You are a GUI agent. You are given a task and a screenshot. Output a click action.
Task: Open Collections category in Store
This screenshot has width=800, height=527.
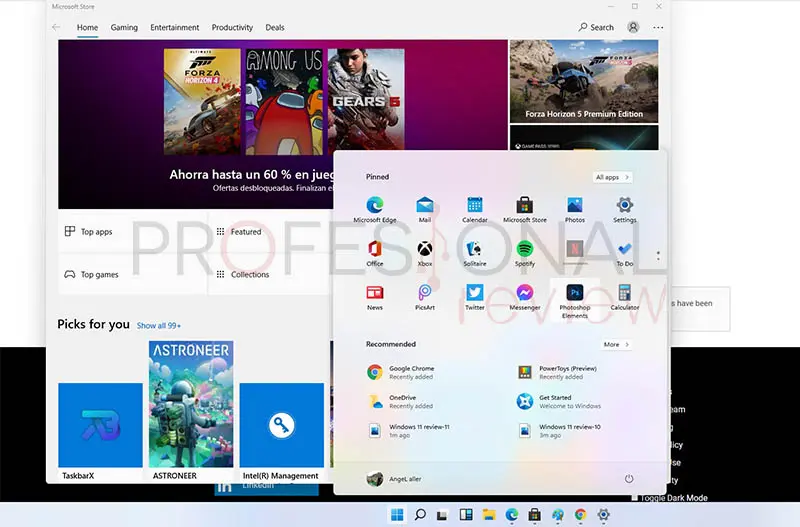click(270, 274)
